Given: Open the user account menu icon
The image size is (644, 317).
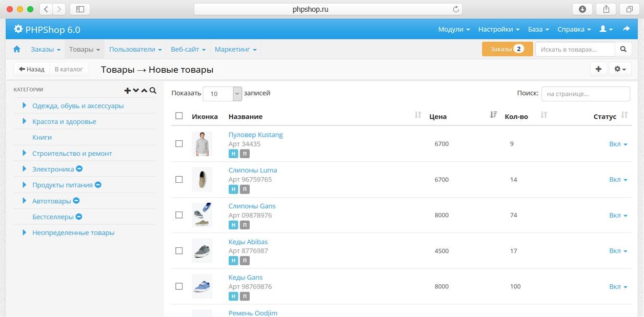Looking at the screenshot, I should pyautogui.click(x=606, y=29).
